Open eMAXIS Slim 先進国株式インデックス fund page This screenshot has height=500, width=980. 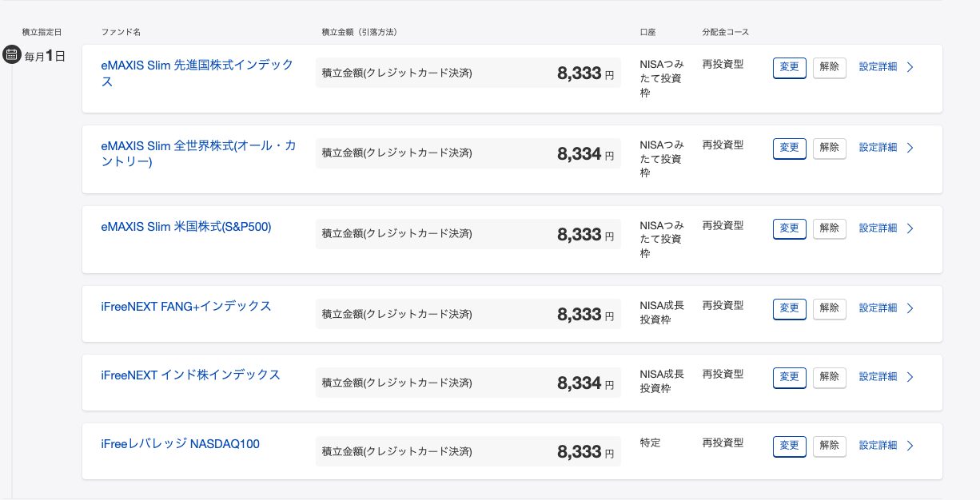coord(197,65)
